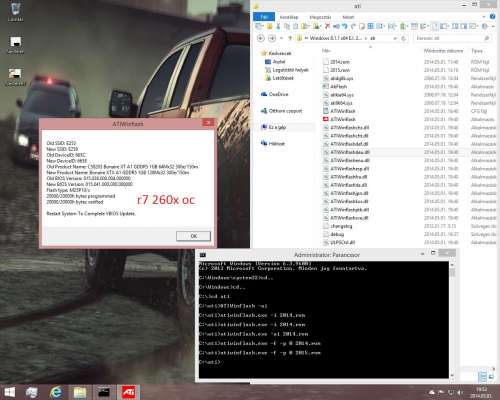Screen dimensions: 500x400
Task: Select the AtiFlash application file
Action: pos(335,86)
